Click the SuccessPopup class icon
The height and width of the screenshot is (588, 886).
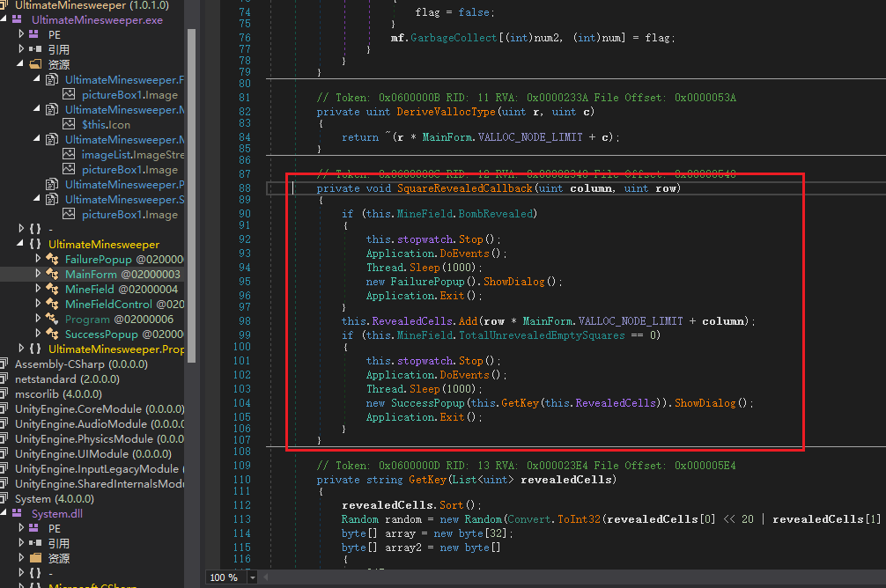(53, 334)
